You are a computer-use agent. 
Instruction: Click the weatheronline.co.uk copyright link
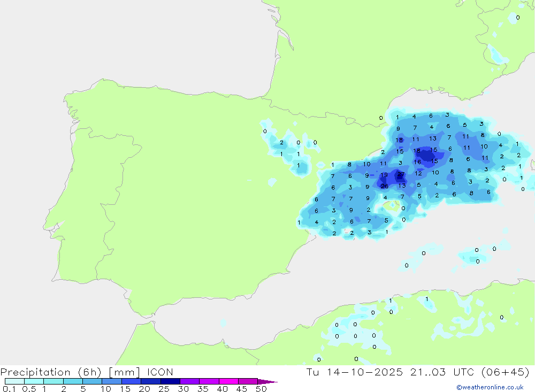[x=490, y=387]
